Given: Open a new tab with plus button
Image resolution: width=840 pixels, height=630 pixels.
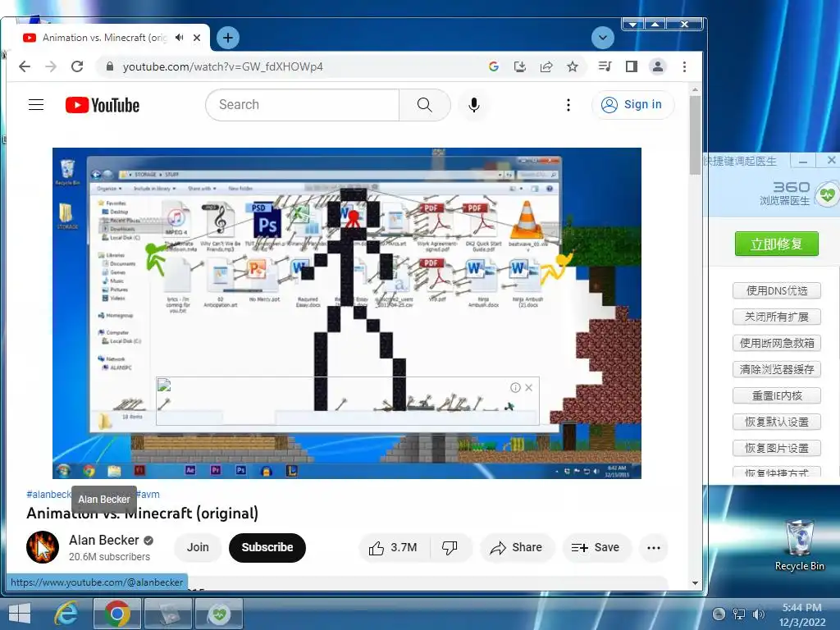Looking at the screenshot, I should pos(228,38).
